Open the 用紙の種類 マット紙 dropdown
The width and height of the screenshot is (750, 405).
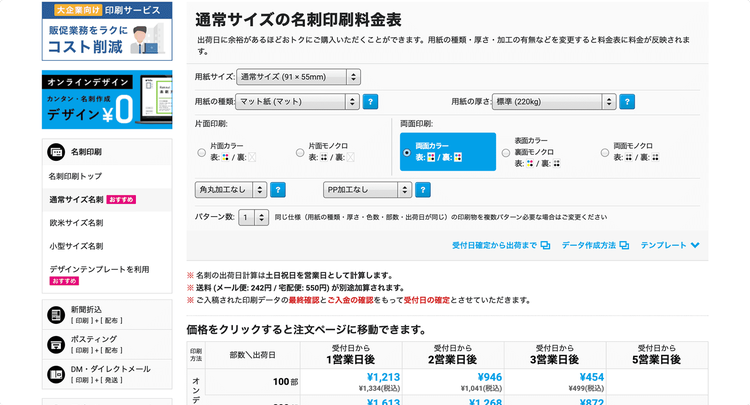click(297, 101)
